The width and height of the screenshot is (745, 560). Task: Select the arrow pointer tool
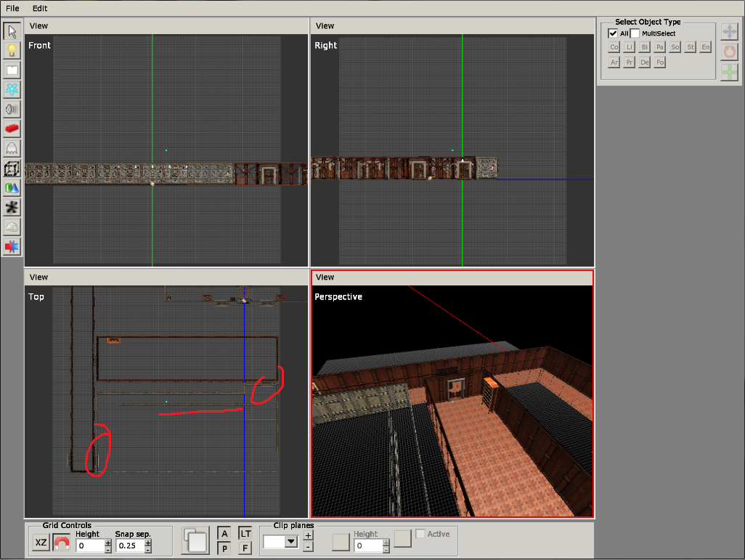12,31
